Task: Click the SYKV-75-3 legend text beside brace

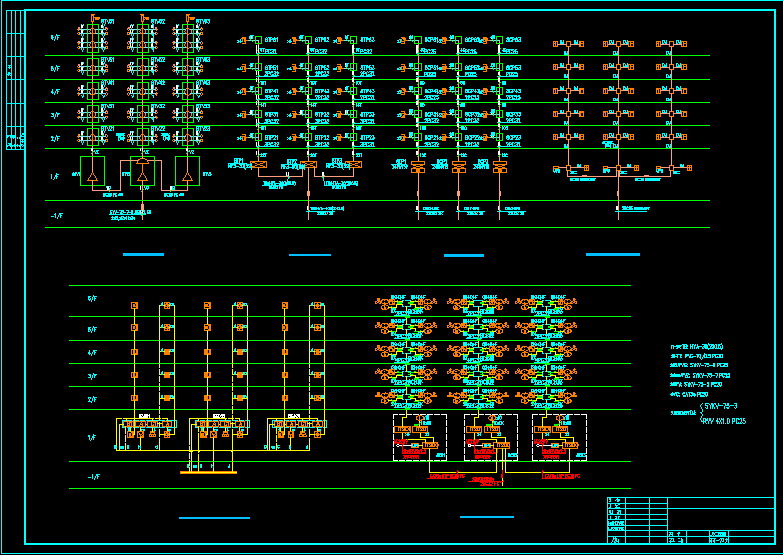Action: pyautogui.click(x=721, y=406)
